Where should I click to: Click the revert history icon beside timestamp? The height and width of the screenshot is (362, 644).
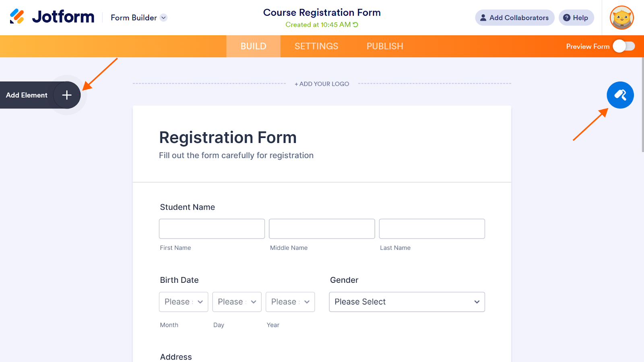click(x=355, y=25)
